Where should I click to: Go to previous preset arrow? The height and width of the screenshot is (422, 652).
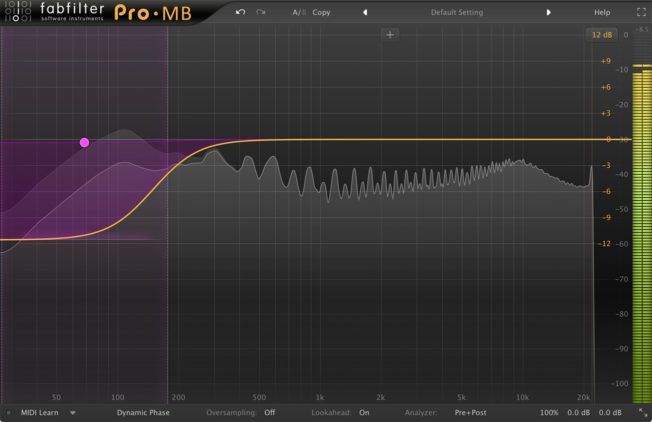point(365,12)
